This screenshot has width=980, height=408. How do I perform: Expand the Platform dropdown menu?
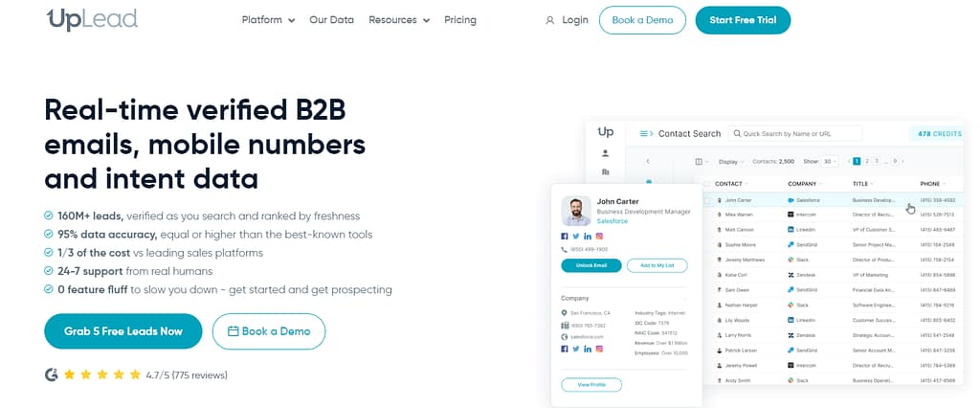[x=268, y=20]
